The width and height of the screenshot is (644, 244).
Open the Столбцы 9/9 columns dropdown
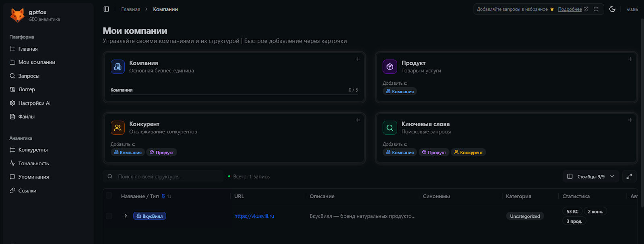pos(590,176)
